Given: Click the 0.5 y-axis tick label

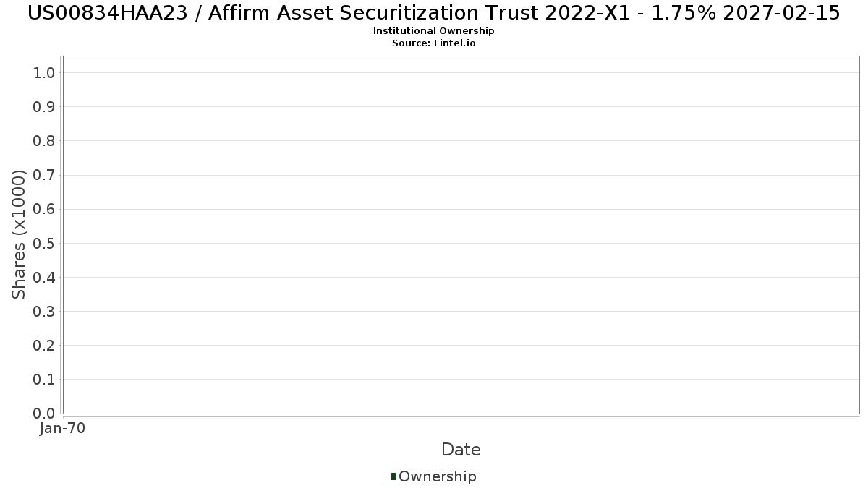Looking at the screenshot, I should coord(45,243).
